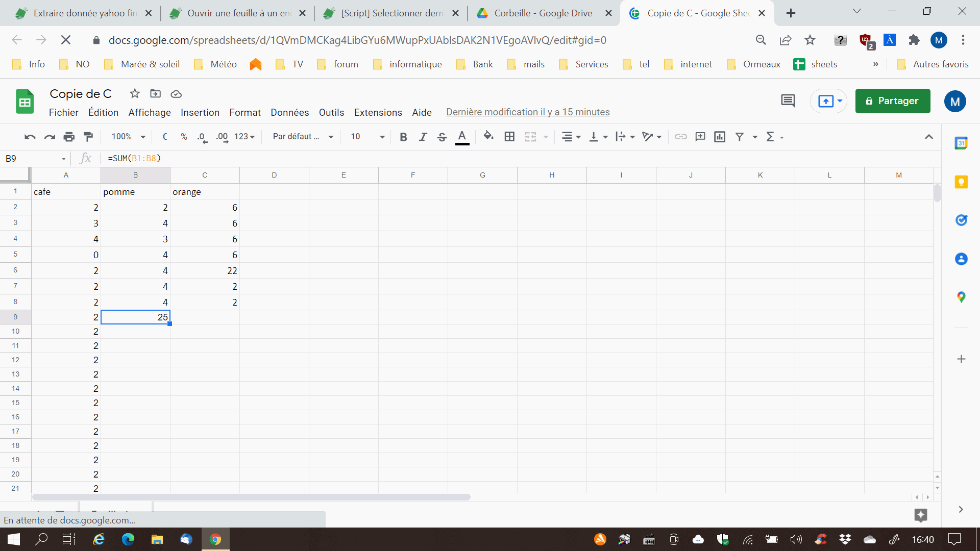Click the insert link icon
980x551 pixels.
[680, 137]
